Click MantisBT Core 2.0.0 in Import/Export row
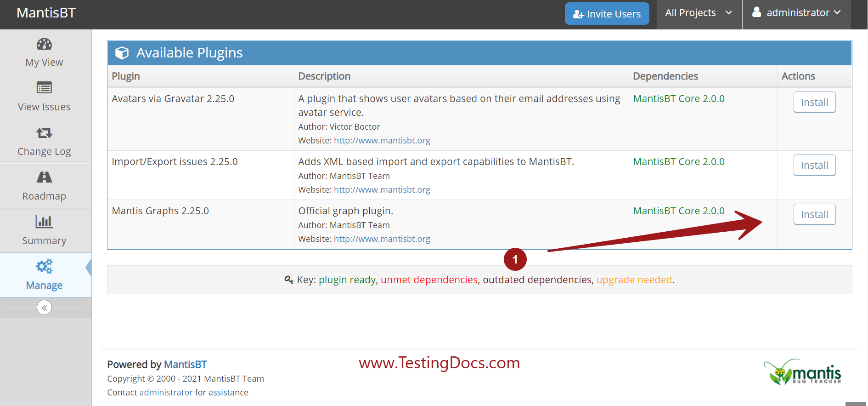868x406 pixels. point(679,161)
